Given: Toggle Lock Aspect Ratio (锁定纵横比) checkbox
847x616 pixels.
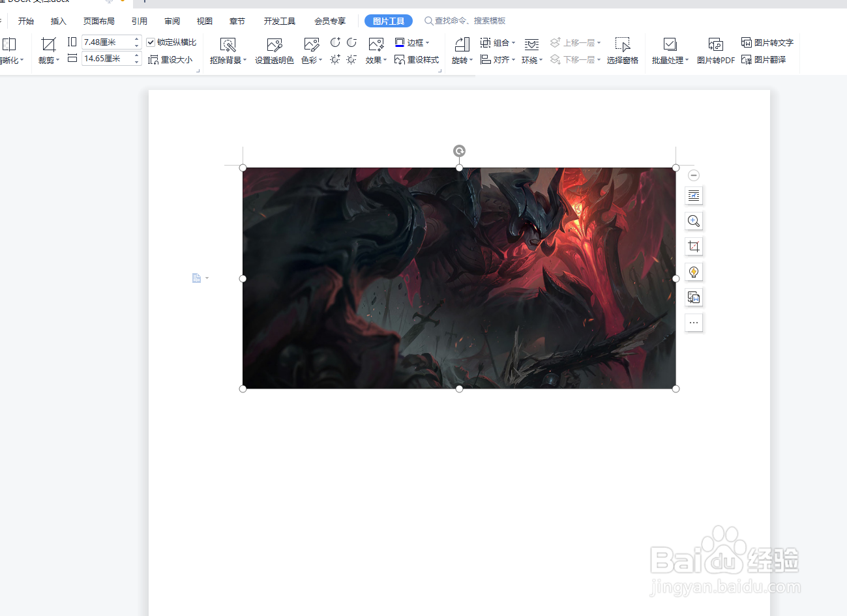Looking at the screenshot, I should (x=151, y=42).
